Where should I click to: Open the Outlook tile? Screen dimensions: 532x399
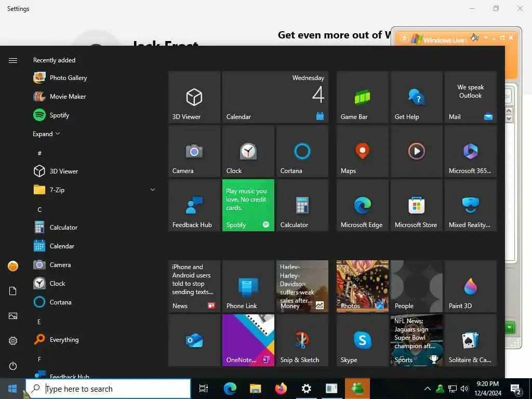coord(194,340)
